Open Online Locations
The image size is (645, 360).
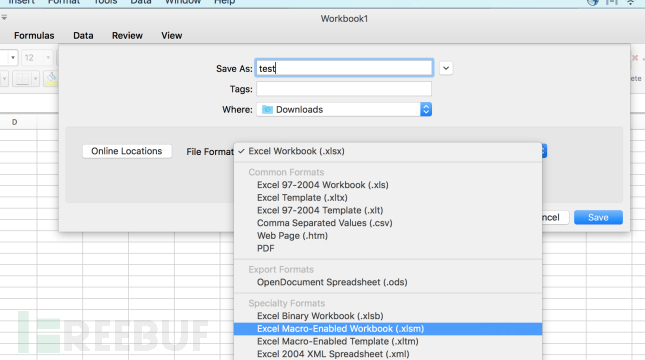127,151
